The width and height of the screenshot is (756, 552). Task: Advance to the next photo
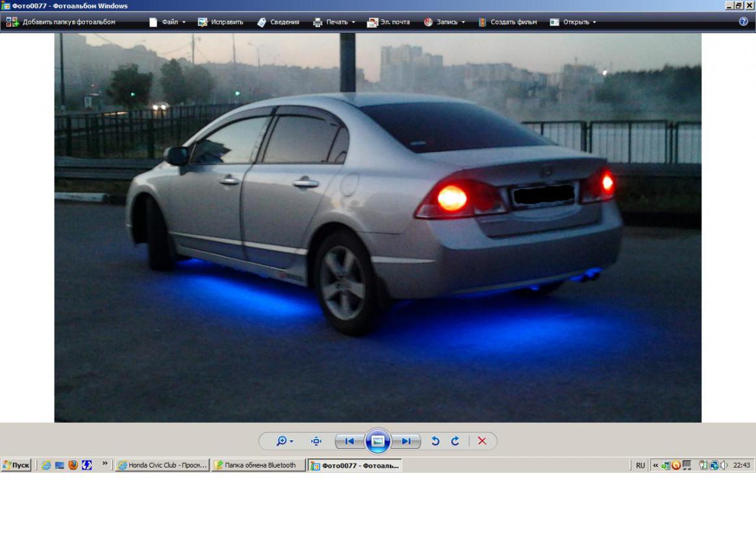point(406,442)
